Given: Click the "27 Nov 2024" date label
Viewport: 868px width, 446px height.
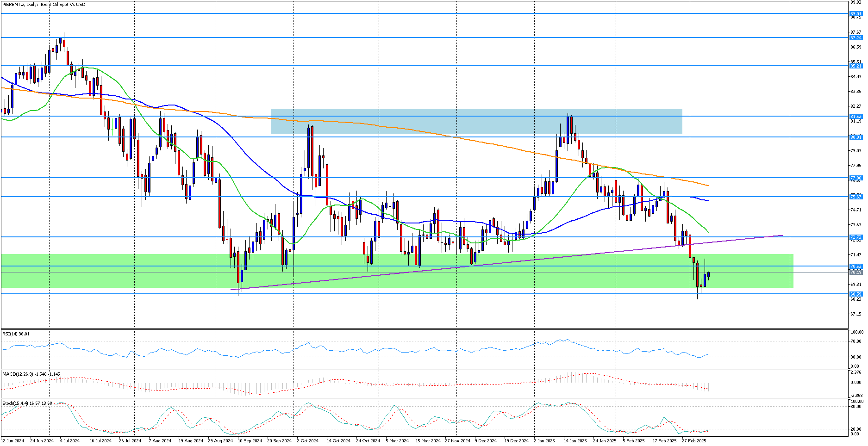Looking at the screenshot, I should click(457, 440).
